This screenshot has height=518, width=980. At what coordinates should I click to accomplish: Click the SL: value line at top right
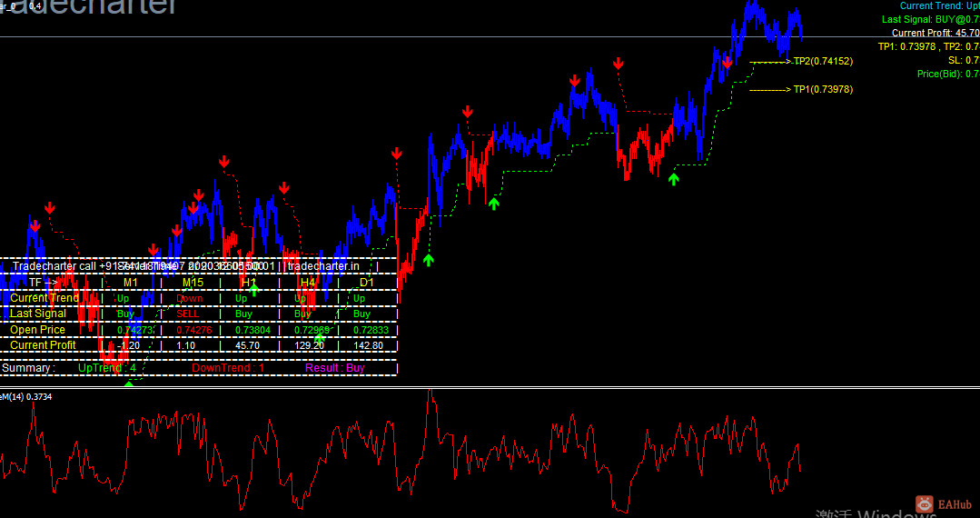[x=964, y=60]
